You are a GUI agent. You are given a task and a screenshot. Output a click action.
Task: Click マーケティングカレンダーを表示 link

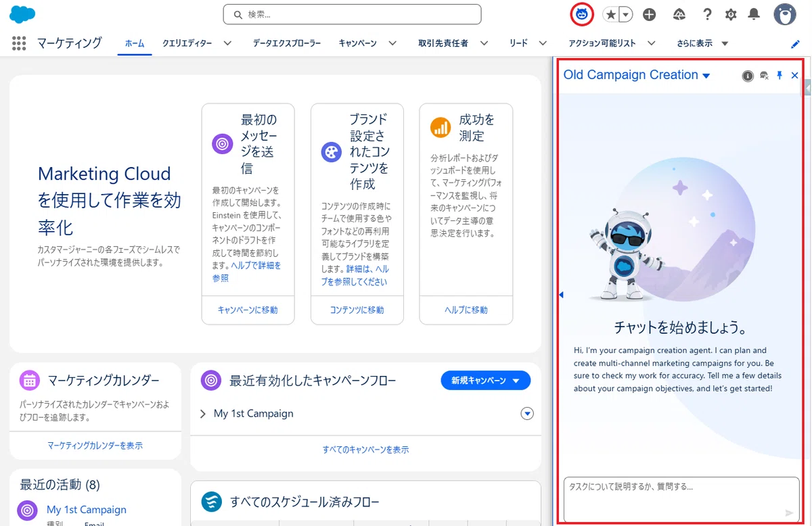pyautogui.click(x=95, y=446)
